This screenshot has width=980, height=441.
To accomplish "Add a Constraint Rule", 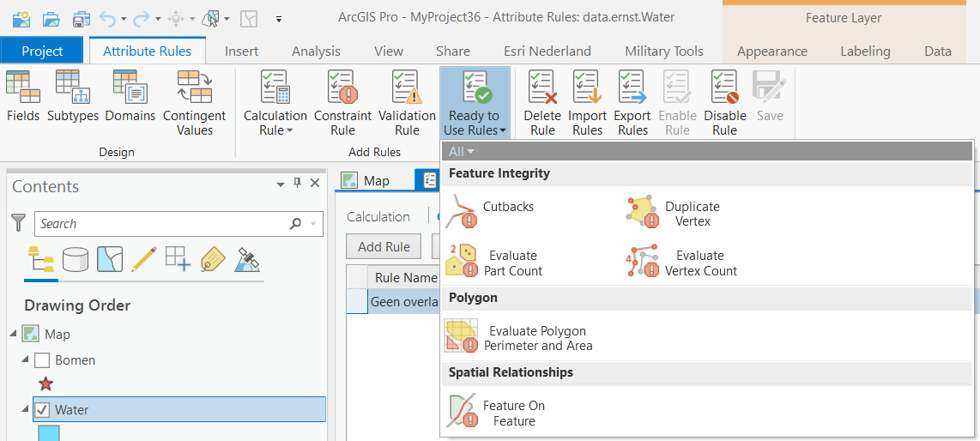I will coord(342,103).
